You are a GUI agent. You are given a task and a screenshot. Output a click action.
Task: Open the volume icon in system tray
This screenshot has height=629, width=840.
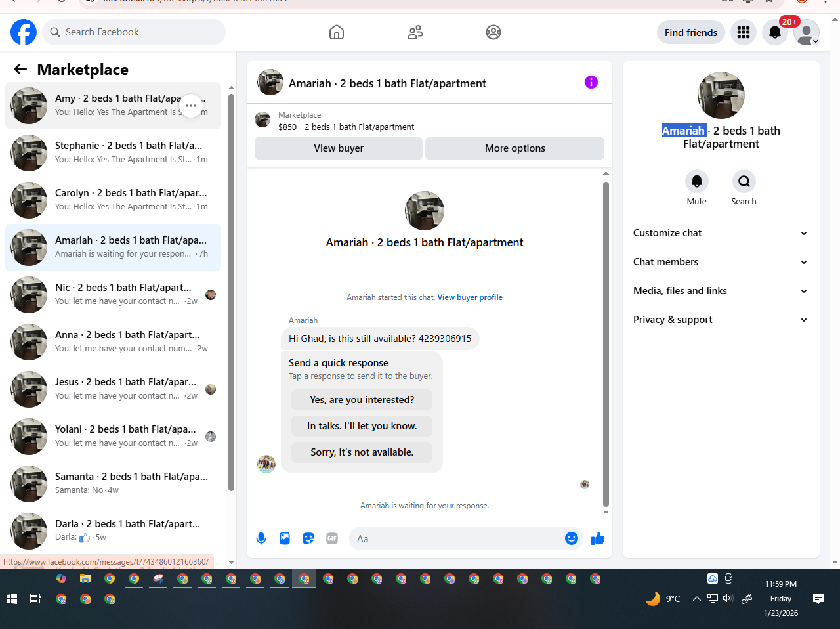728,599
